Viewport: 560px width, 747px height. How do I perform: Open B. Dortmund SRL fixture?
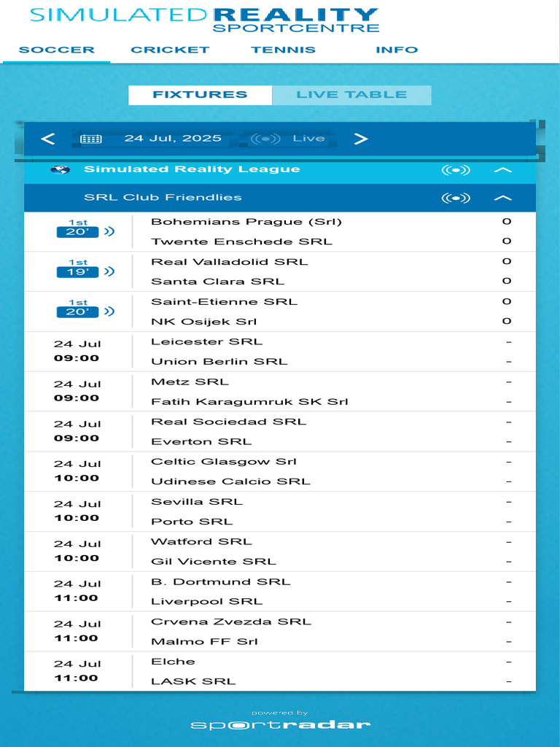[x=220, y=581]
